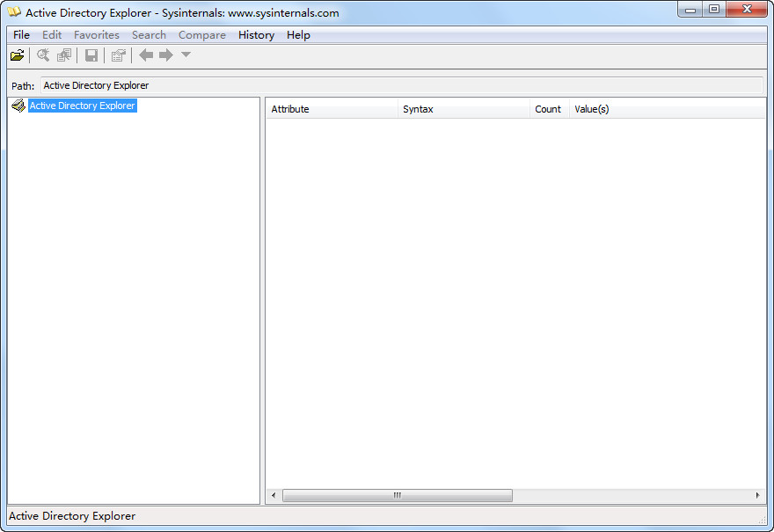Sort by the Syntax column header
774x532 pixels.
(464, 109)
